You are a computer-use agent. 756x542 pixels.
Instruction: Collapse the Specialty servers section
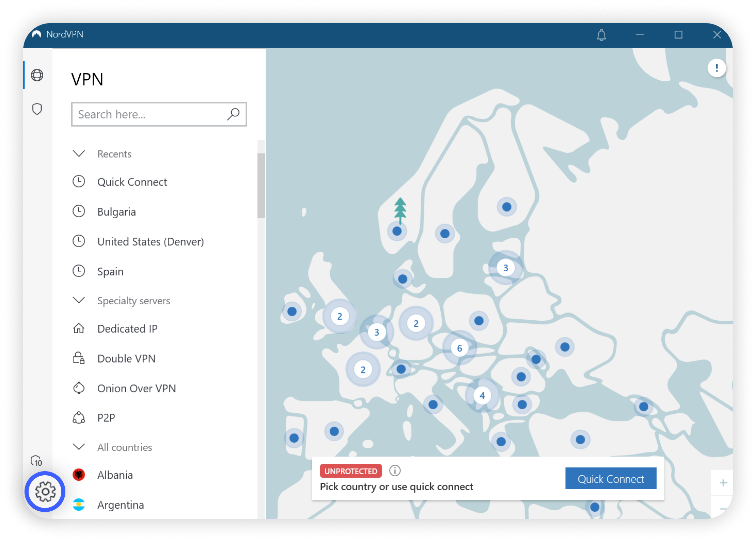point(79,300)
